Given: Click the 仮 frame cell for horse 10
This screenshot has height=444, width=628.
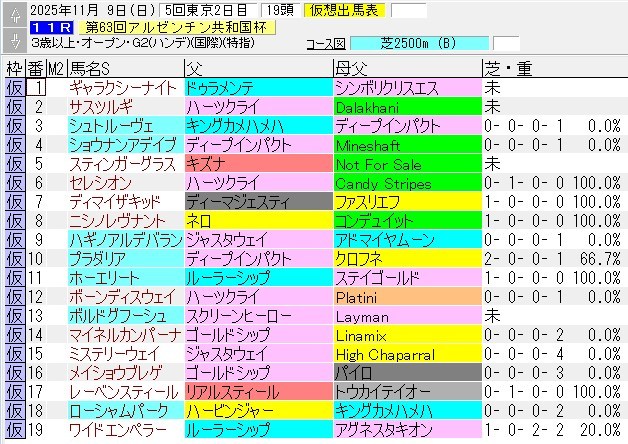Looking at the screenshot, I should click(15, 259).
